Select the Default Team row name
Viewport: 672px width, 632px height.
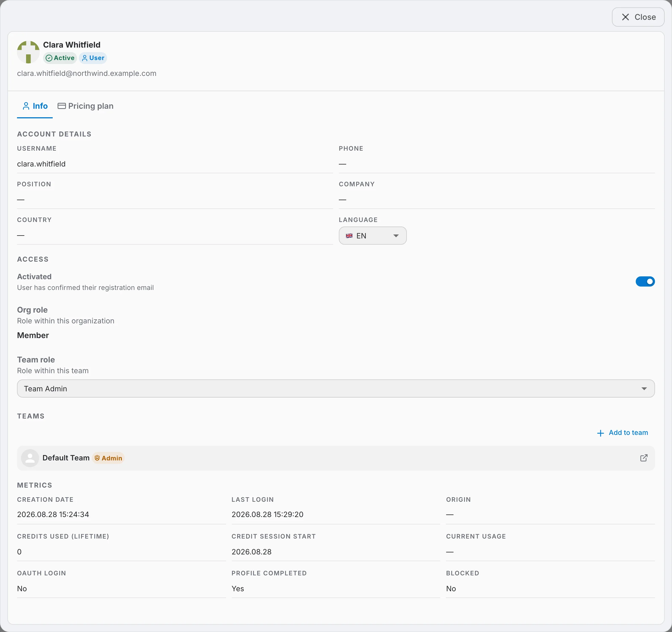66,458
